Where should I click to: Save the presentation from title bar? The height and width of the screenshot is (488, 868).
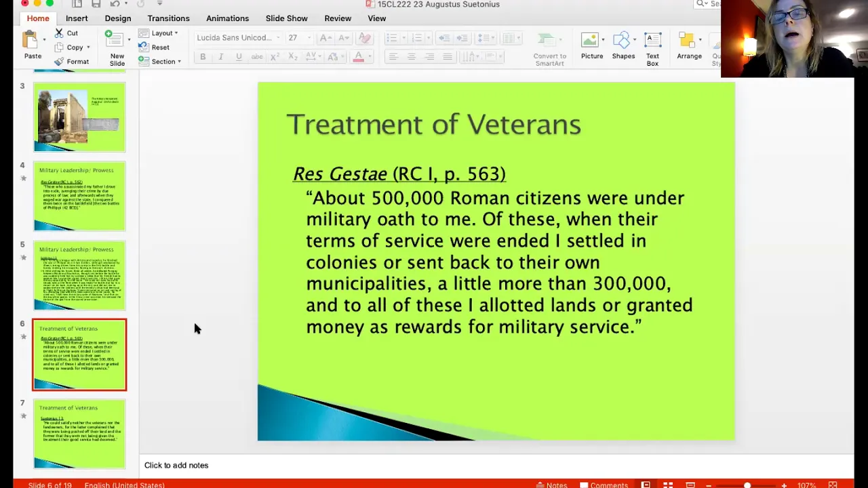96,4
